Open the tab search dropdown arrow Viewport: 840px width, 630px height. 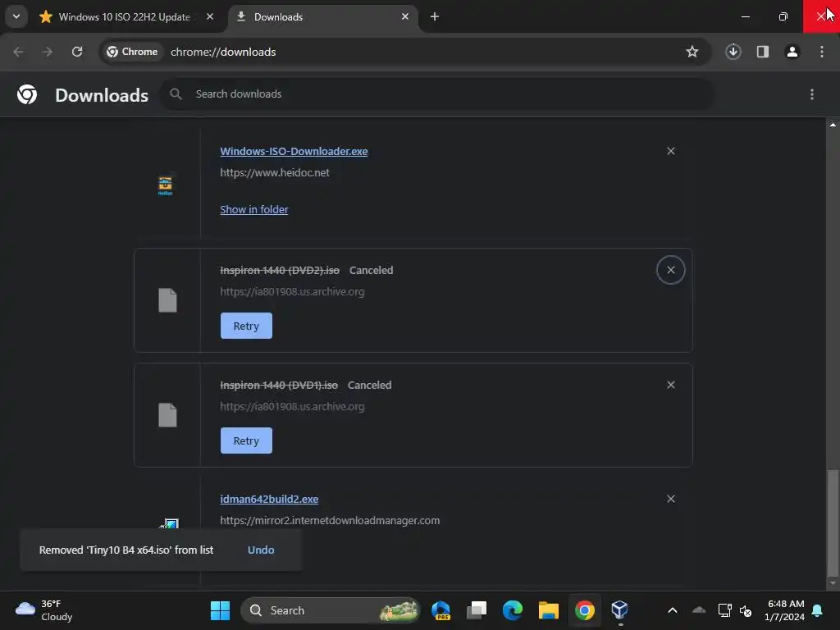click(16, 16)
